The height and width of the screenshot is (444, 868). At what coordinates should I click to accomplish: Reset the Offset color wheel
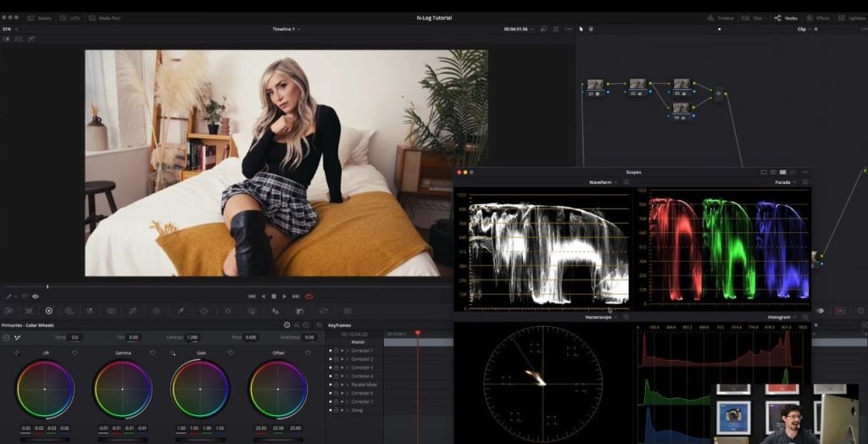[x=309, y=352]
